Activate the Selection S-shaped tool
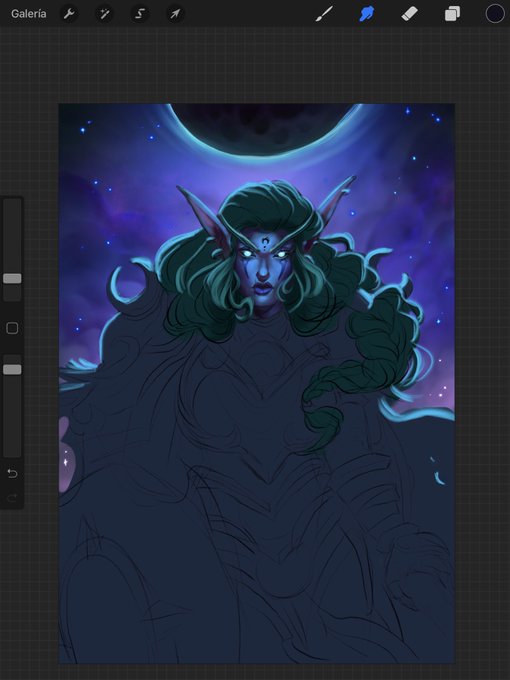Viewport: 510px width, 680px height. (140, 14)
